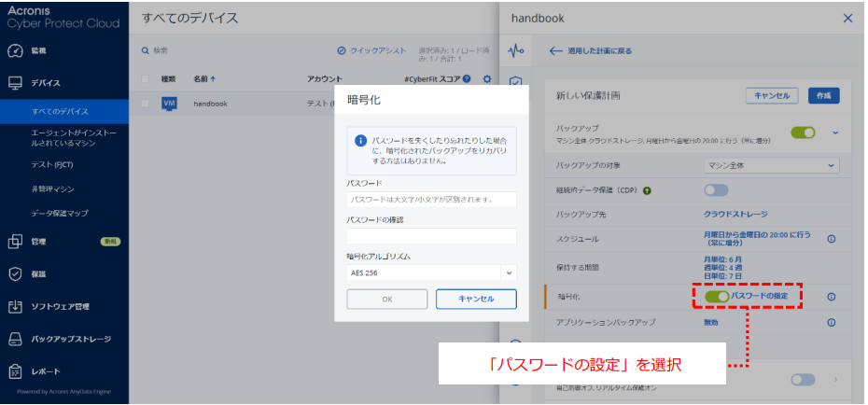Click the info icon next to 暗号化
Image resolution: width=868 pixels, height=405 pixels.
click(x=831, y=297)
